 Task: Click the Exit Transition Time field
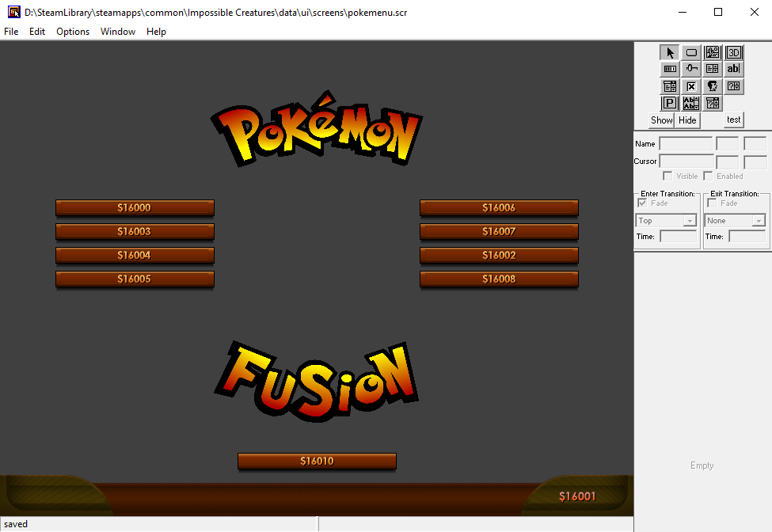[x=747, y=237]
